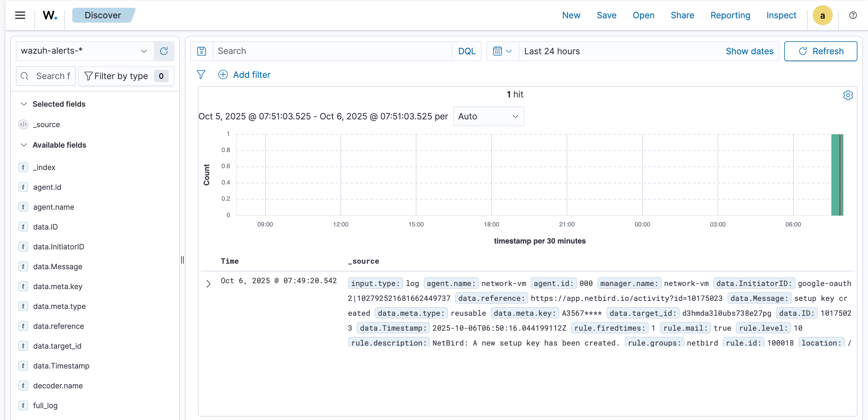Click the help question mark icon
The width and height of the screenshot is (868, 420).
coord(853,15)
